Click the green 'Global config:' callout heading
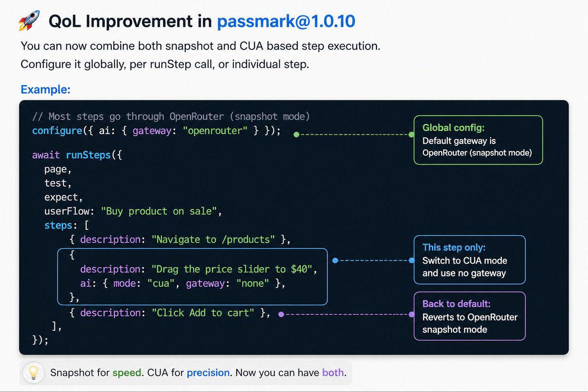This screenshot has height=392, width=588. click(453, 128)
